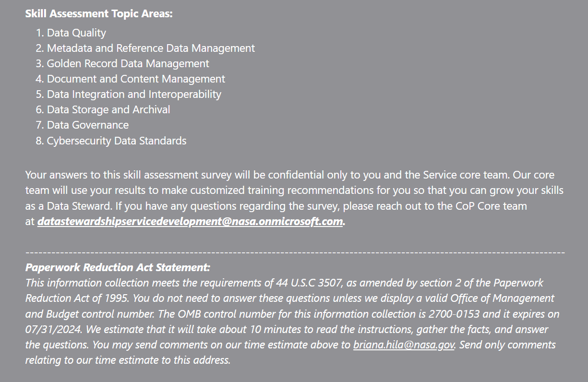Image resolution: width=588 pixels, height=382 pixels.
Task: Click the Paperwork Reduction Act Statement heading
Action: pyautogui.click(x=118, y=267)
